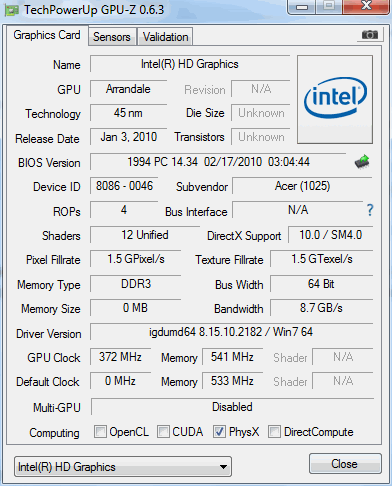Click the camera screenshot icon
Image resolution: width=392 pixels, height=486 pixels.
coord(370,34)
